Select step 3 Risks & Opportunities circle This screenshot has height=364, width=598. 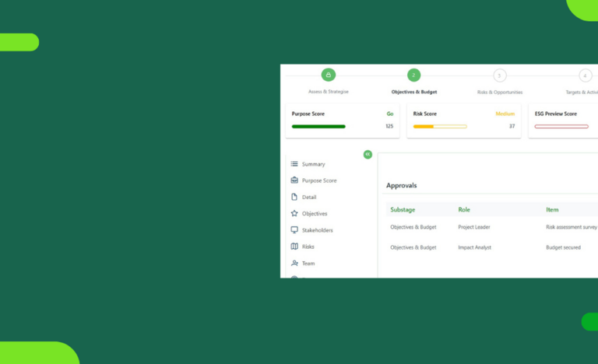pyautogui.click(x=500, y=75)
